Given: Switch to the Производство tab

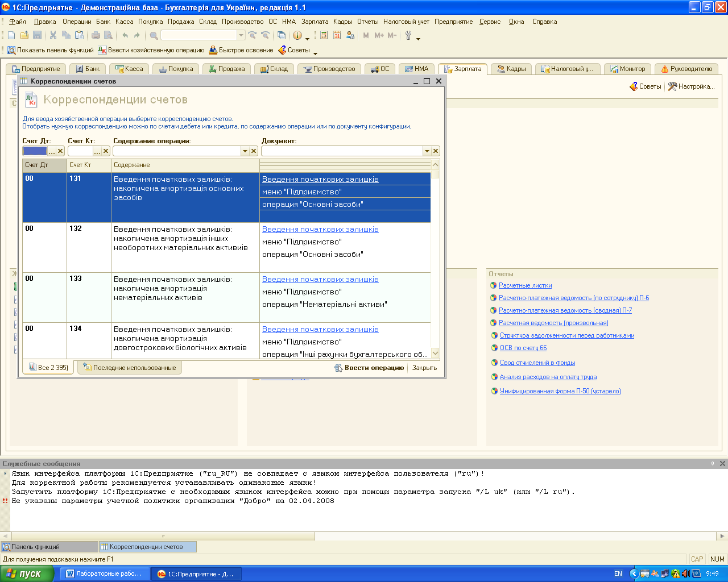Looking at the screenshot, I should (329, 69).
